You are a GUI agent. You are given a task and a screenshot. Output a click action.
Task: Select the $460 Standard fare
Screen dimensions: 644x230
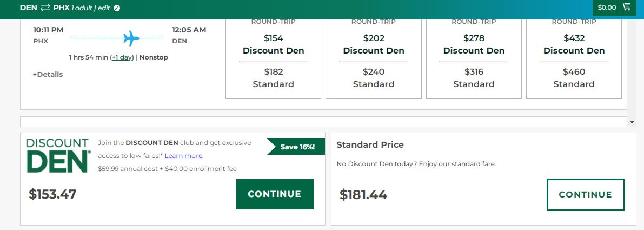click(574, 78)
